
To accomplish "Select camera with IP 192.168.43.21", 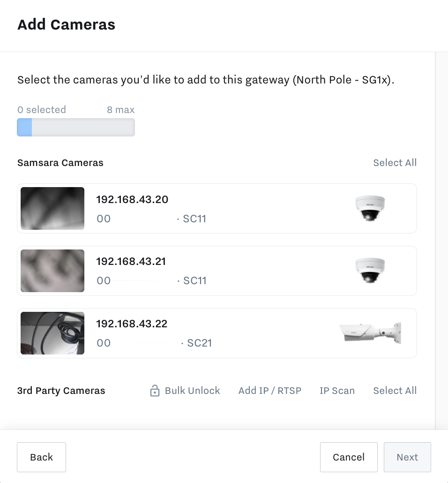I will point(217,271).
